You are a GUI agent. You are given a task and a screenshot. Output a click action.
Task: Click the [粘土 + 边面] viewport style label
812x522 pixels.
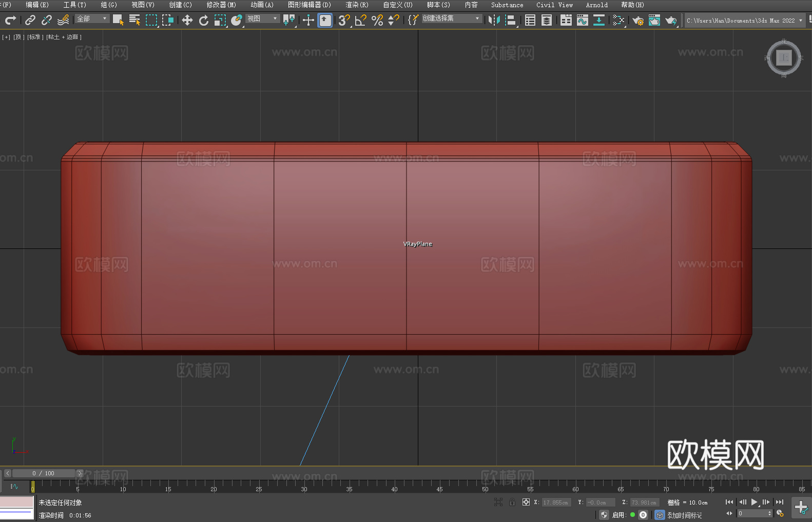coord(64,37)
